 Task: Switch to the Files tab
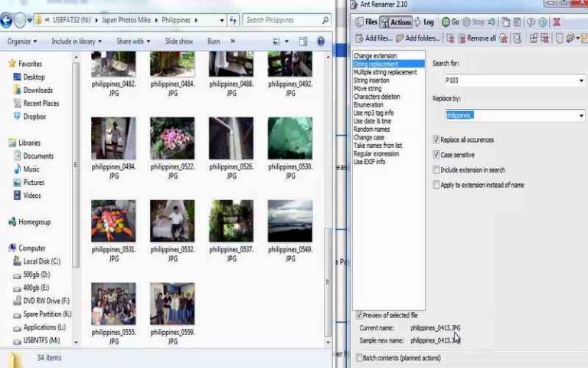[x=366, y=22]
